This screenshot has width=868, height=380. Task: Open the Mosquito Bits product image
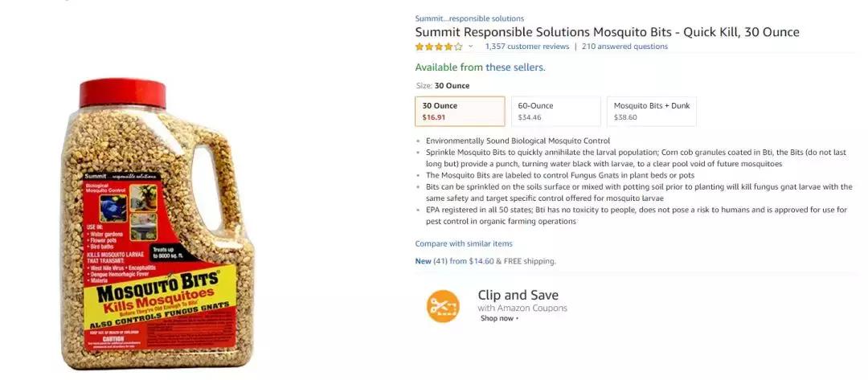tap(158, 225)
